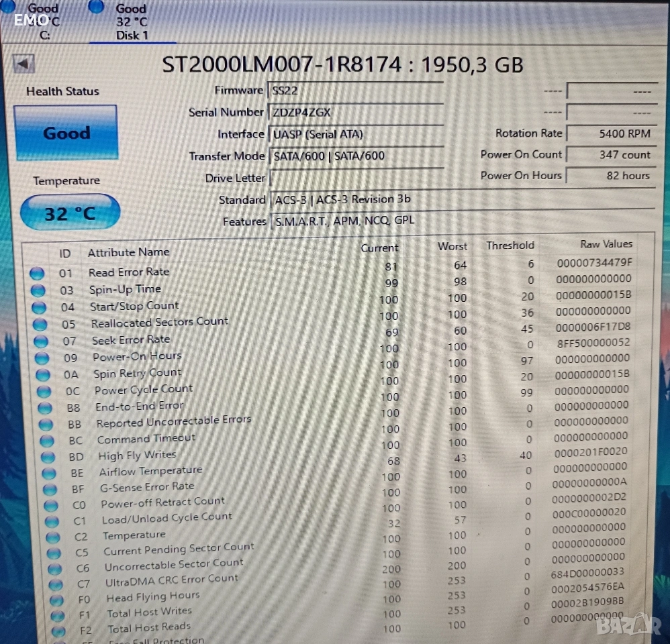
Task: Click raw value 684D00000033
Action: [587, 573]
